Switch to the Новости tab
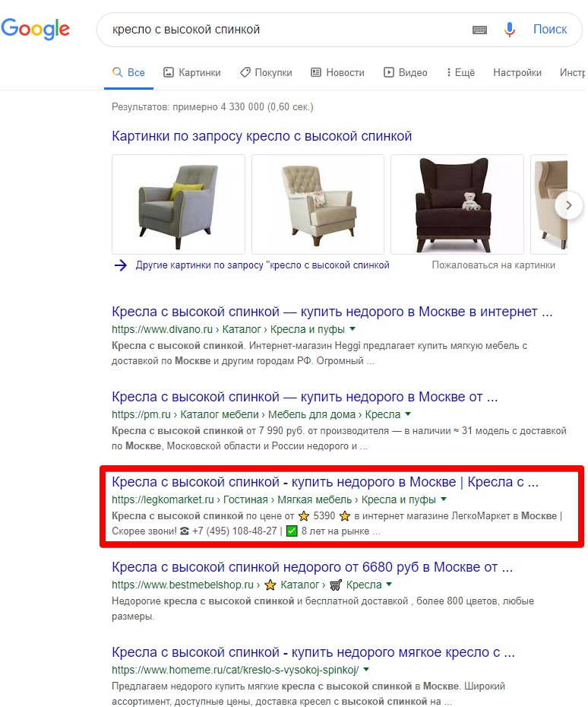The height and width of the screenshot is (707, 588). [x=337, y=72]
